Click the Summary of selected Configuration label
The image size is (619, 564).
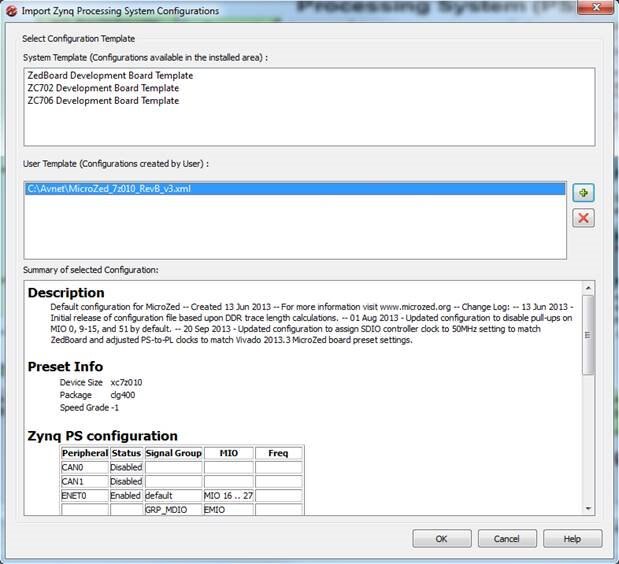(91, 270)
